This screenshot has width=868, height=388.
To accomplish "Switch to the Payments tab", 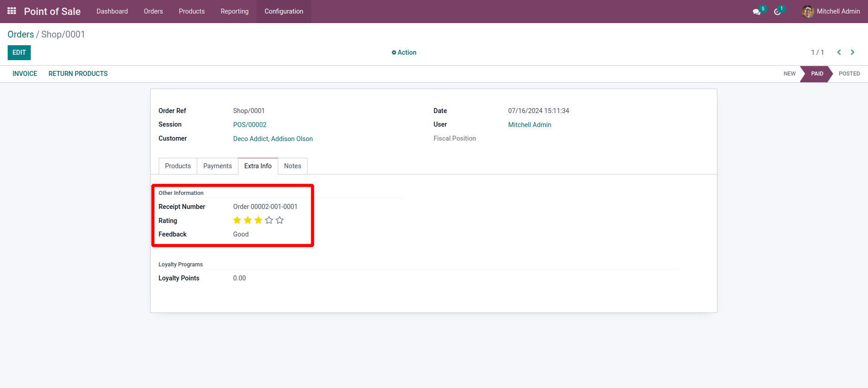I will coord(218,166).
